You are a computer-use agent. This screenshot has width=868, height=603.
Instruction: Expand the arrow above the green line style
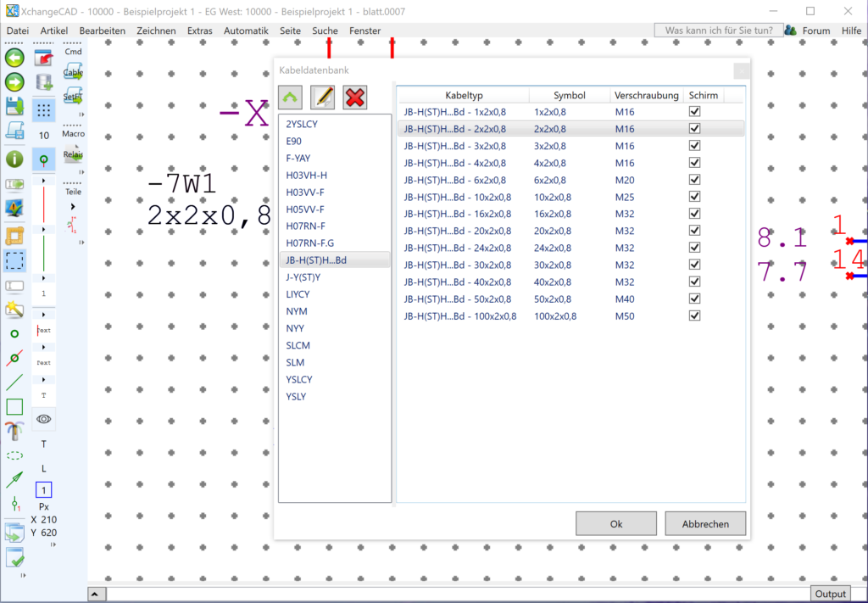(43, 230)
